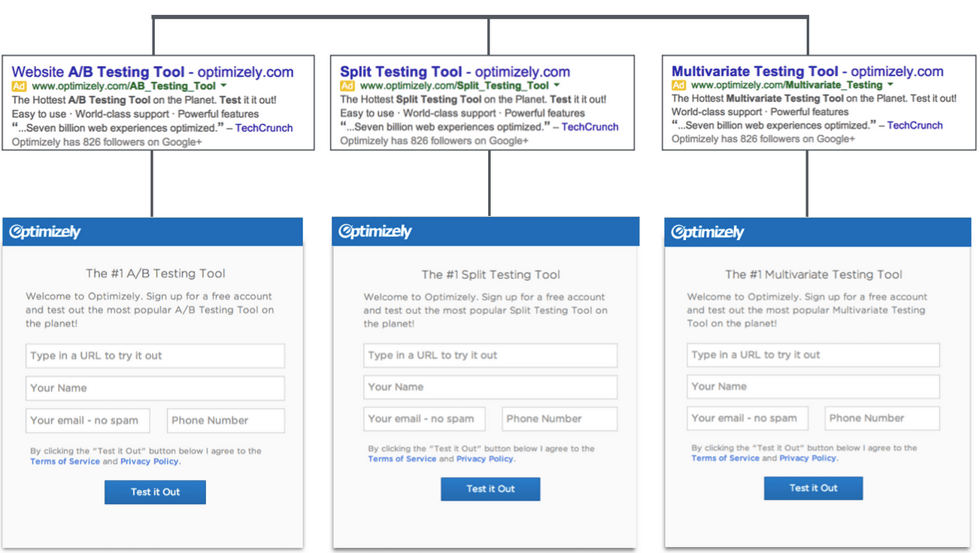
Task: Click the www.optimizely.com/Multivariate_Testing display URL
Action: click(787, 85)
